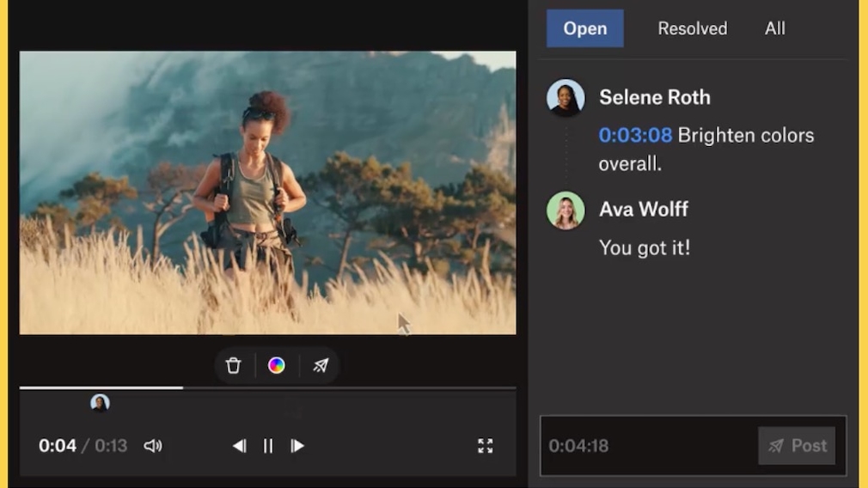Pause the video playback

(x=268, y=446)
